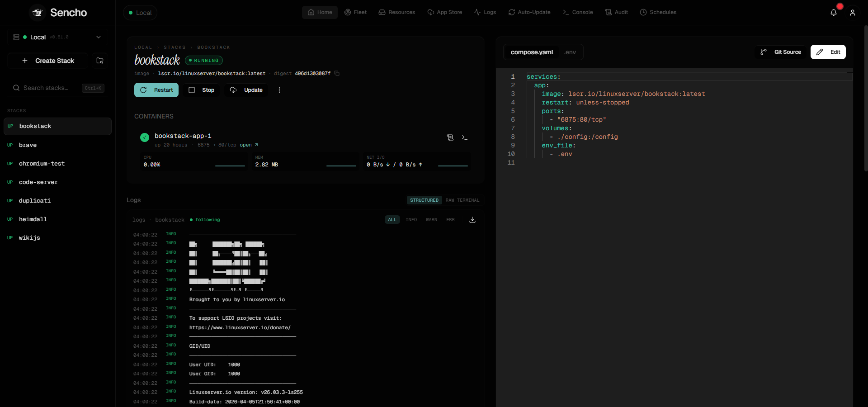Update the bookstack stack
Screen dimensions: 868x407
[246, 90]
